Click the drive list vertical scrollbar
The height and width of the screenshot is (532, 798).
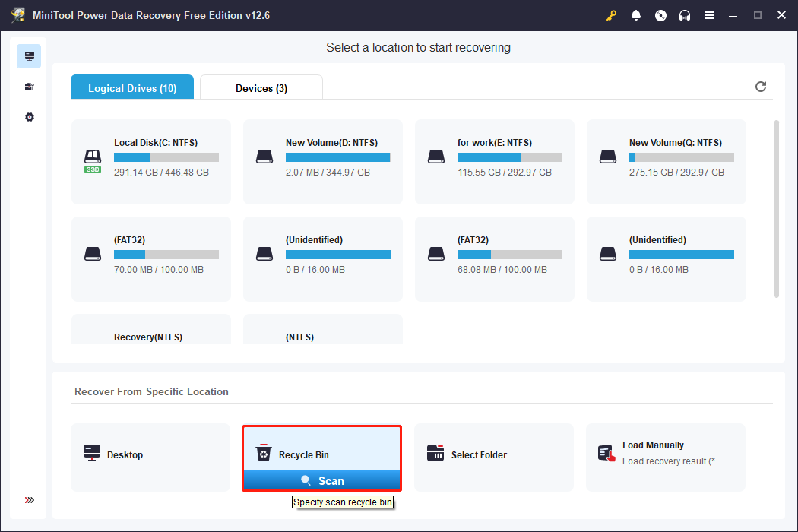click(x=776, y=209)
